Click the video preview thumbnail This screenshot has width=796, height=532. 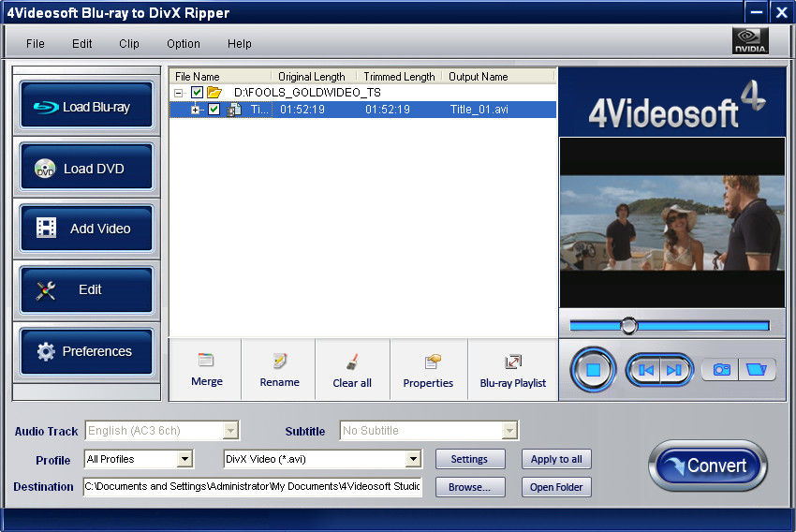coord(672,223)
